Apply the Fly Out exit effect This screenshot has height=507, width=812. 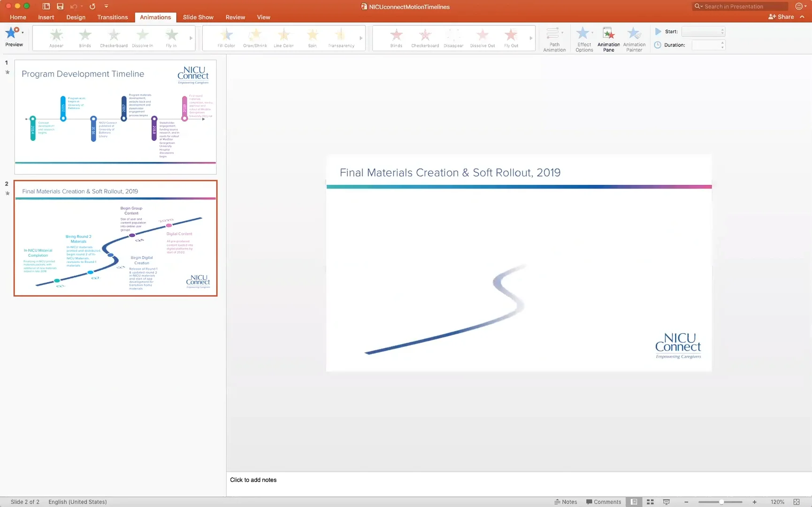511,38
